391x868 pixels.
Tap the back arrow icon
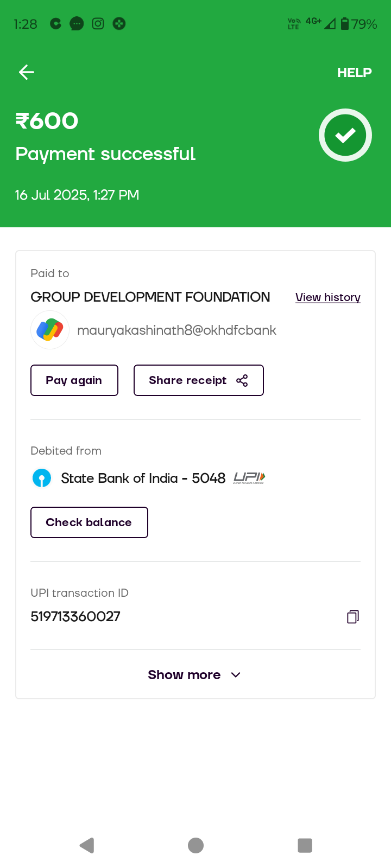point(27,72)
